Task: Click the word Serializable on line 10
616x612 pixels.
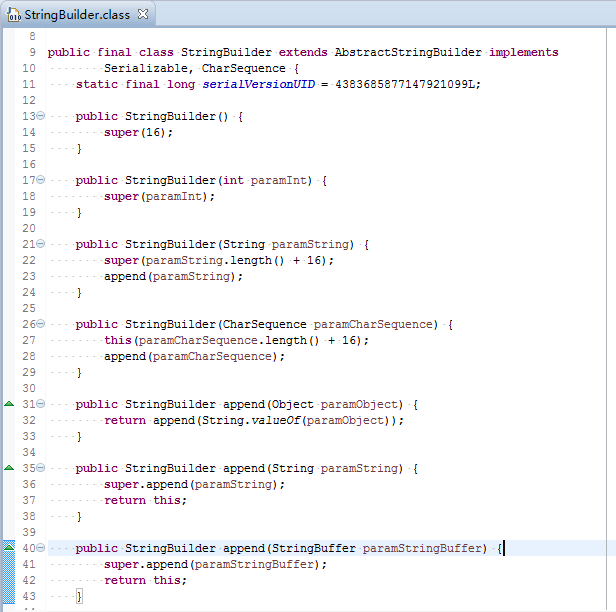Action: (x=146, y=68)
